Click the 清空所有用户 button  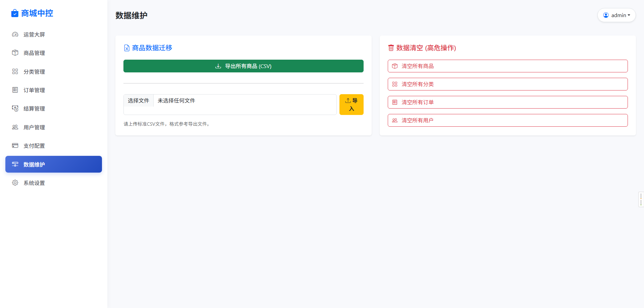click(x=508, y=120)
